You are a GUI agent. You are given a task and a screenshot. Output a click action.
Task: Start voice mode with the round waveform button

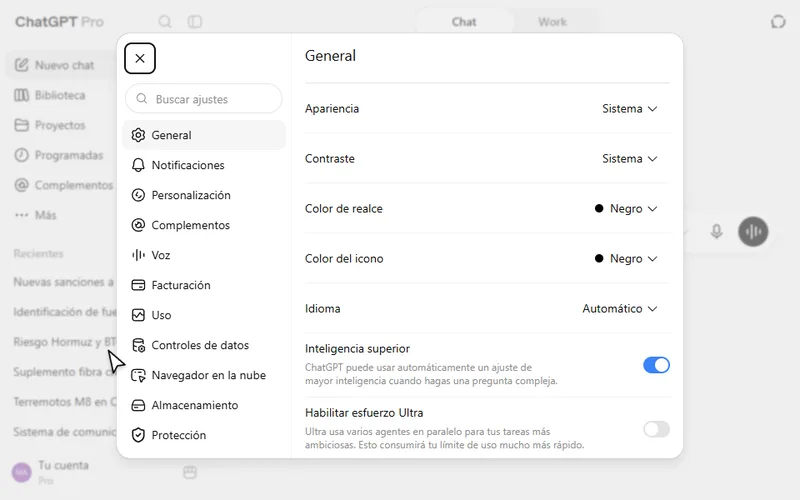753,232
